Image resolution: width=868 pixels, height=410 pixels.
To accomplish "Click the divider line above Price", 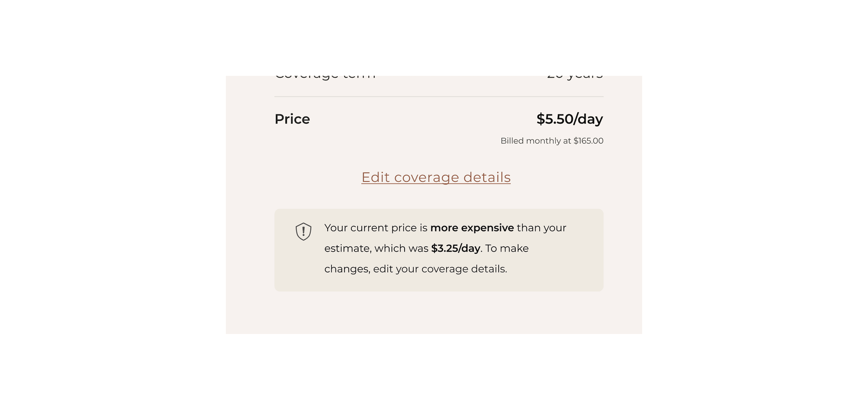I will (439, 97).
